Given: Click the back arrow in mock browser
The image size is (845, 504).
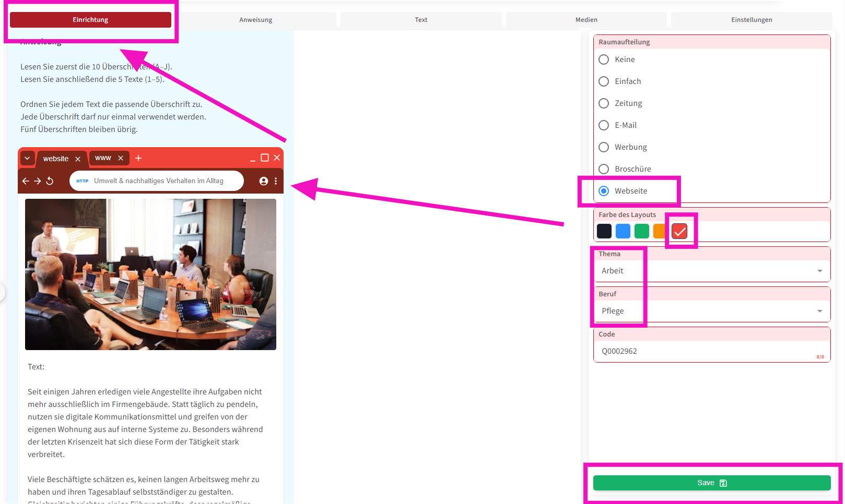Looking at the screenshot, I should (x=26, y=181).
